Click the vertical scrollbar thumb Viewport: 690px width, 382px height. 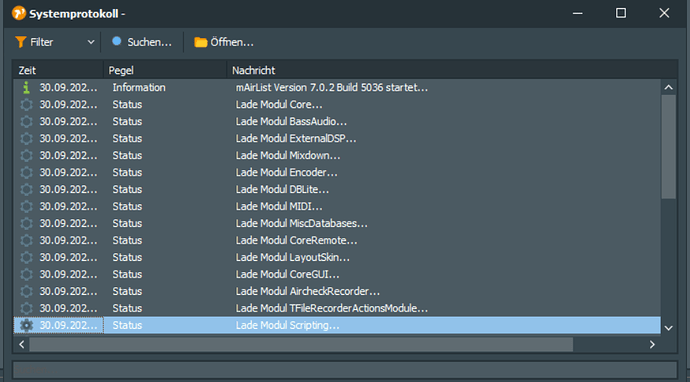668,147
